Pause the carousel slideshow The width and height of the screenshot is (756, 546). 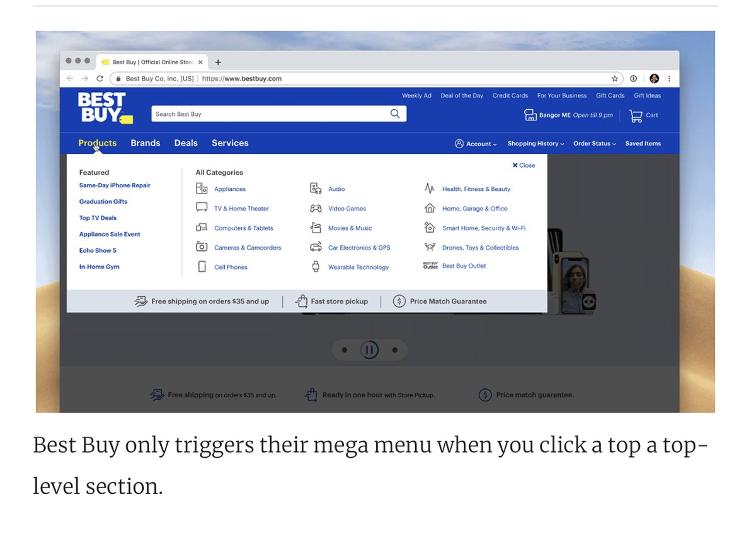(369, 350)
